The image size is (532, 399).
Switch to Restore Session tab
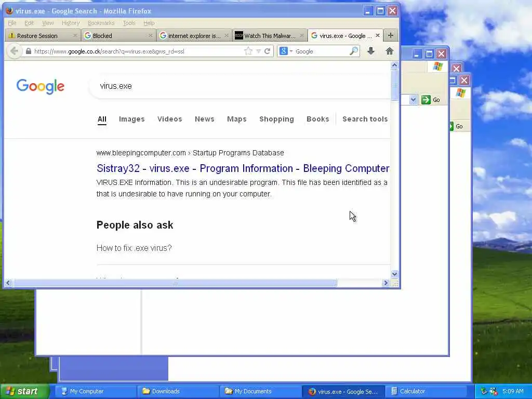(43, 36)
